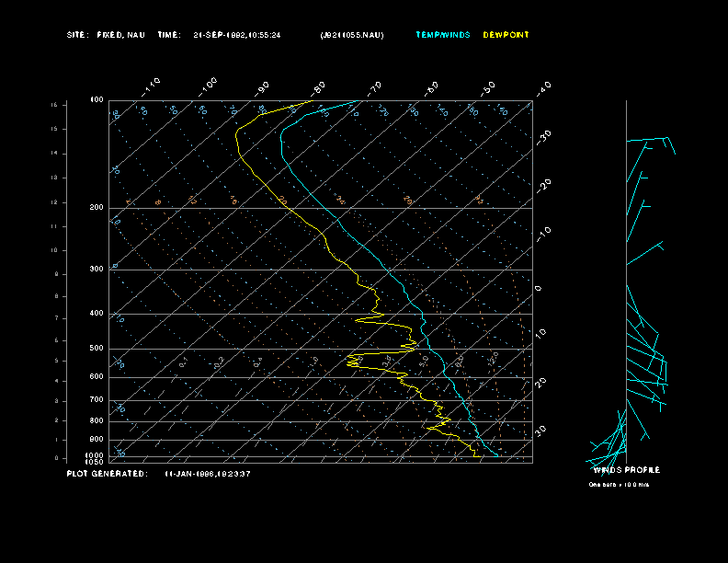Click the 800 pressure level label

(97, 420)
